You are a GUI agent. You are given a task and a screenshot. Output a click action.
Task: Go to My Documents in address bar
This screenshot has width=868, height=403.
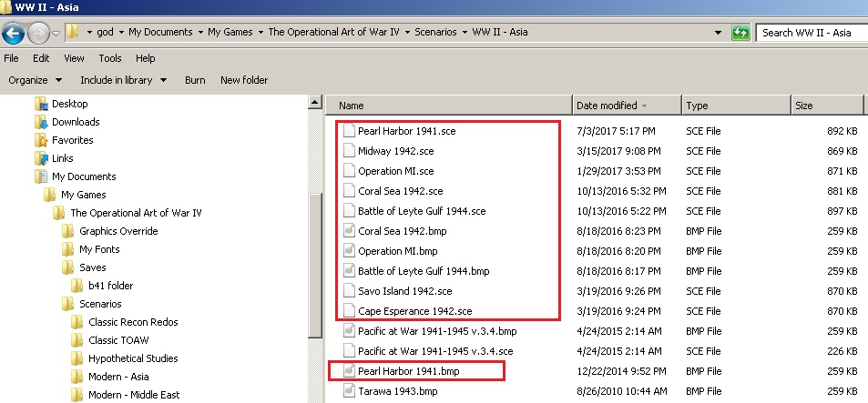tap(160, 32)
